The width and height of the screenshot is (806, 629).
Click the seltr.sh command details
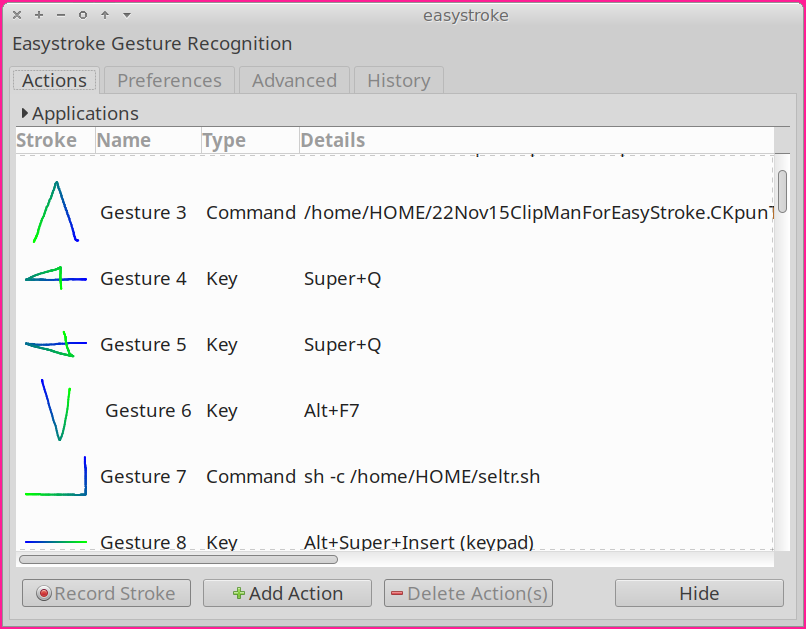tap(422, 476)
